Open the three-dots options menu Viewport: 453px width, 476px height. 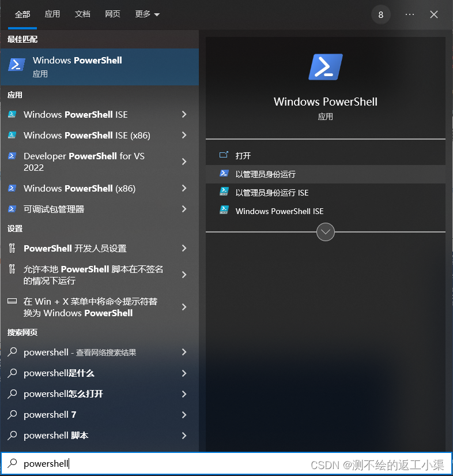(409, 14)
